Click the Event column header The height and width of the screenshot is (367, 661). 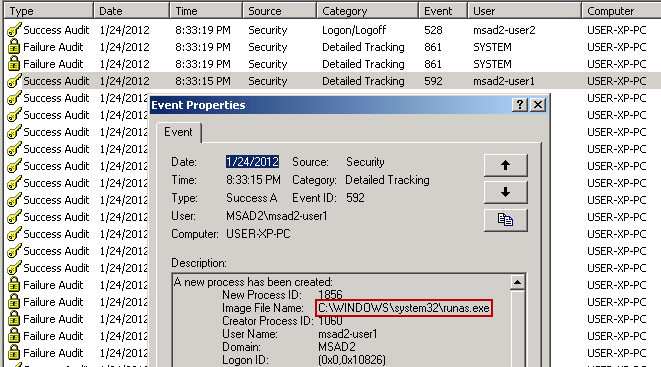coord(443,11)
